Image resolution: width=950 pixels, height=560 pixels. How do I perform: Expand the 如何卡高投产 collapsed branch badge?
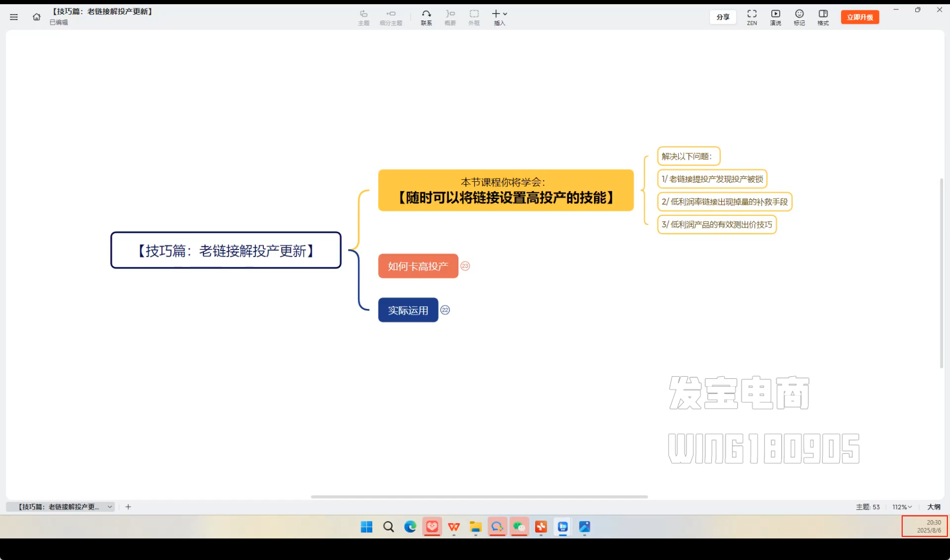(x=465, y=266)
